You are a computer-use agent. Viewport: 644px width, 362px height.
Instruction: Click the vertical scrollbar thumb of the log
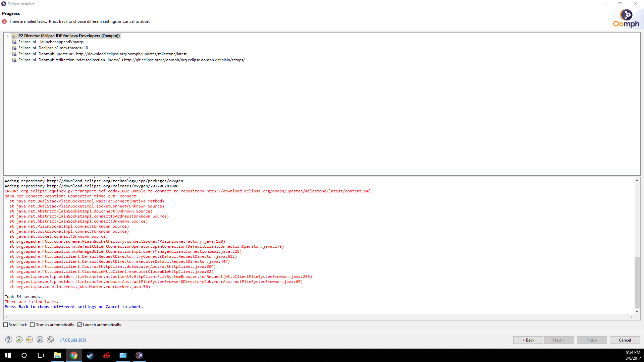point(637,282)
